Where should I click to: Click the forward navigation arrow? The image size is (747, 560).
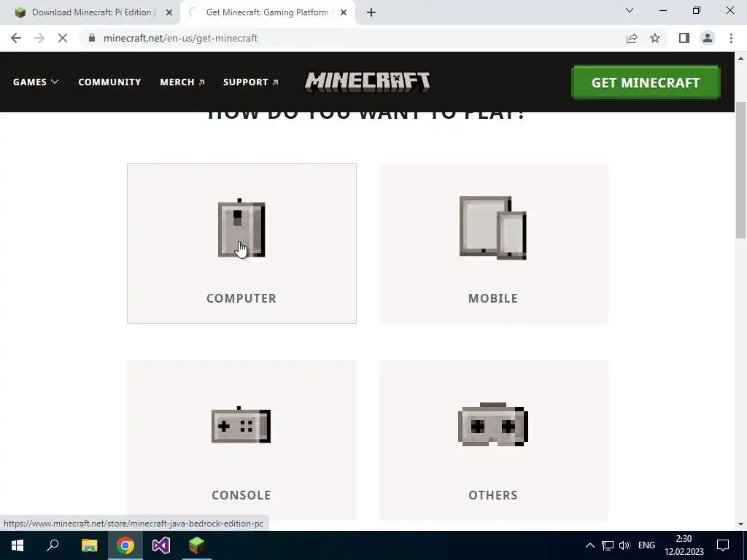[x=39, y=38]
